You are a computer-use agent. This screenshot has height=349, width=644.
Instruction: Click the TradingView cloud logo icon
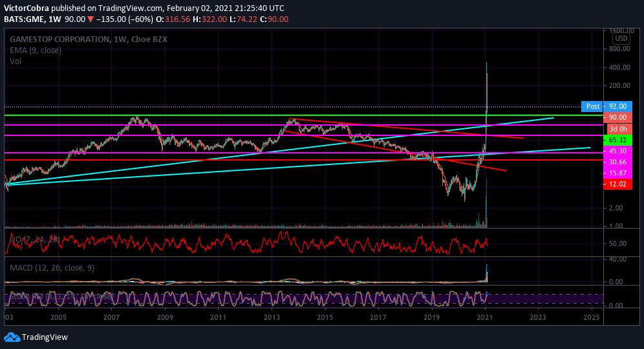(x=12, y=337)
